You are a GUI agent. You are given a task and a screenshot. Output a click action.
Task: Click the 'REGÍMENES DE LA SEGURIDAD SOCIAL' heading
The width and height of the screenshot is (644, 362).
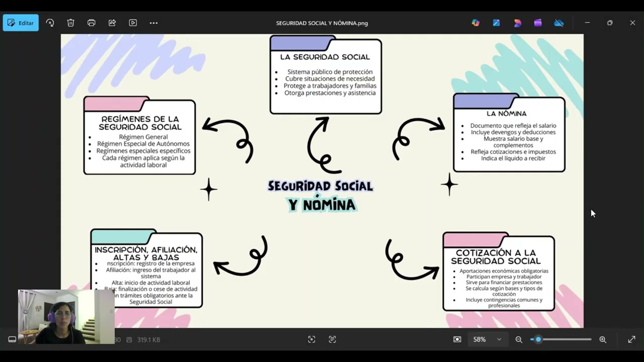pos(140,123)
